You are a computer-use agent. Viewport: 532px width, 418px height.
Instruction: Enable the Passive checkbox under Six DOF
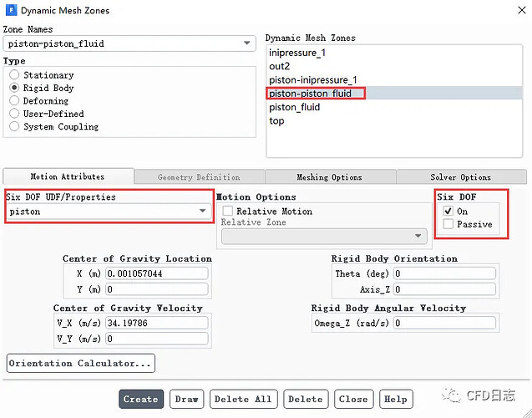click(x=448, y=224)
